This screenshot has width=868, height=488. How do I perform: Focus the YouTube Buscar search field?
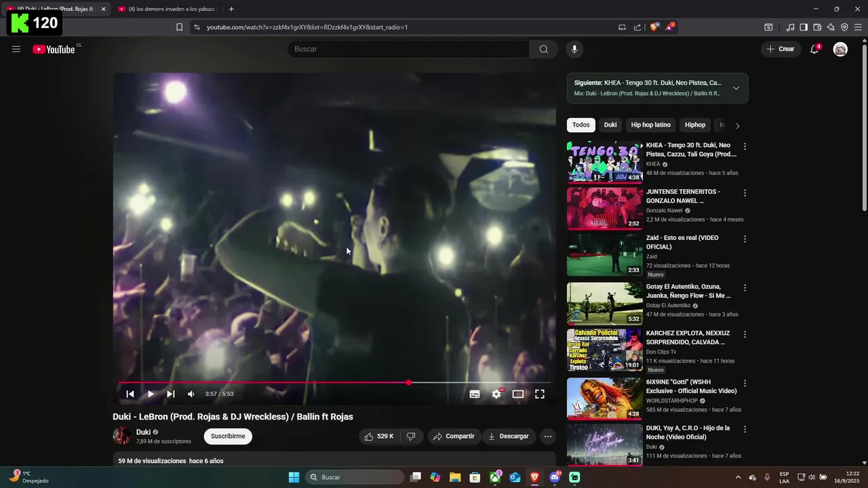pyautogui.click(x=408, y=49)
